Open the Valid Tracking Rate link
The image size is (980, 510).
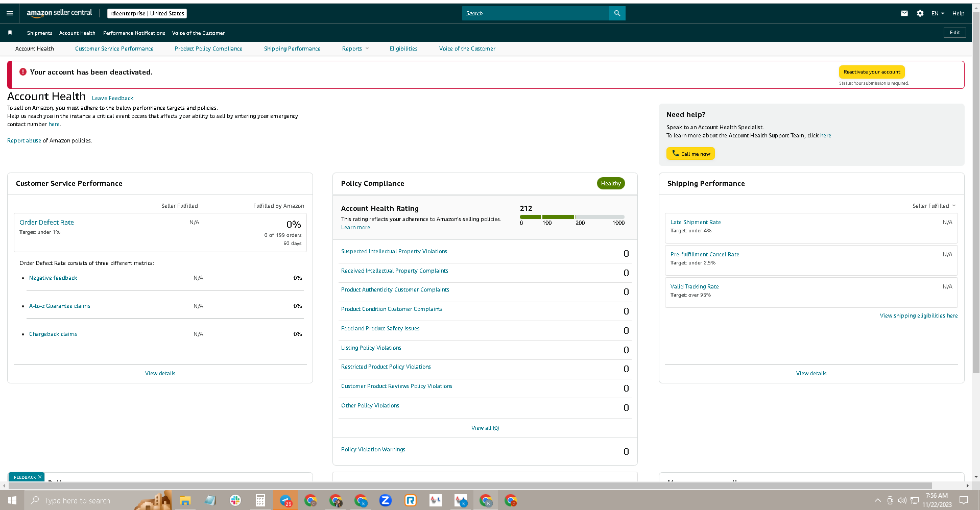click(x=695, y=286)
